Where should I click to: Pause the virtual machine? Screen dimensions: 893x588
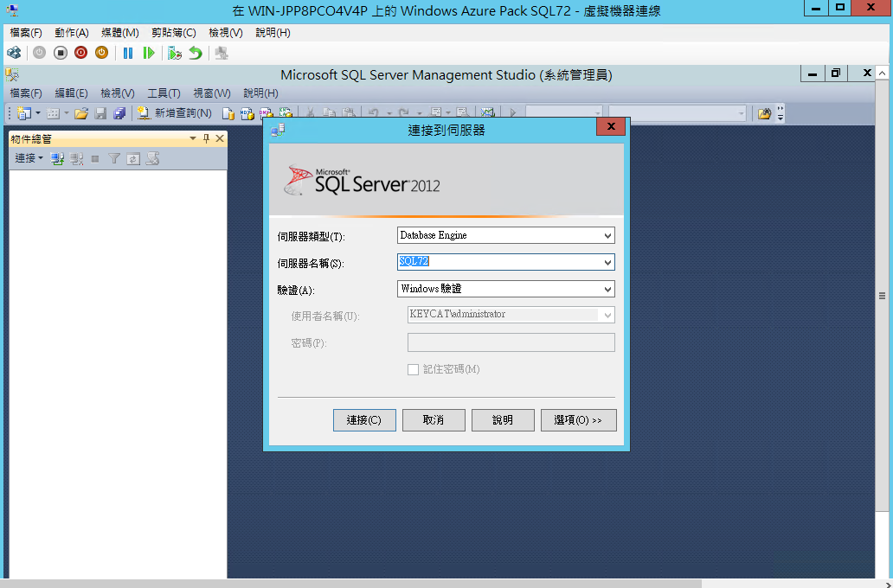point(128,53)
